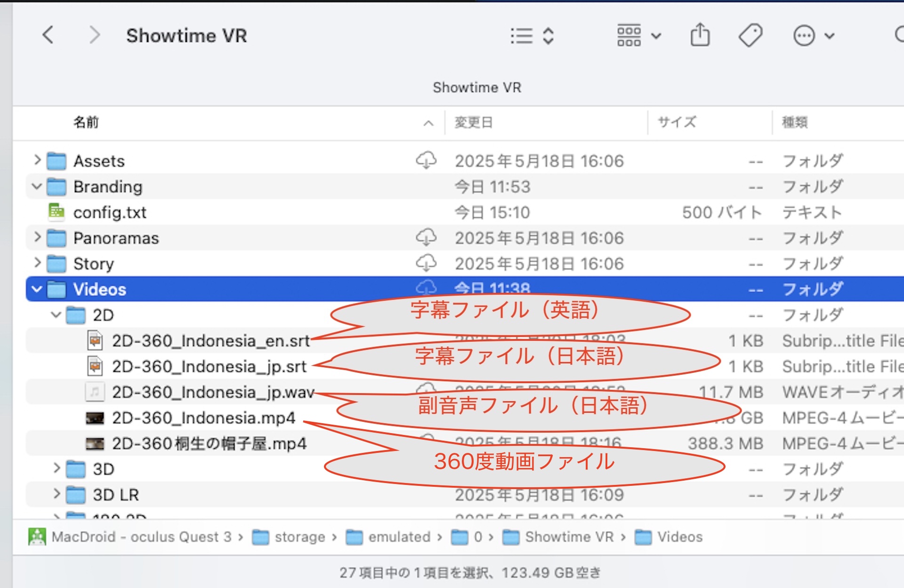Select the 2D-360桐生の帽子屋.mp4 file name

coord(209,443)
